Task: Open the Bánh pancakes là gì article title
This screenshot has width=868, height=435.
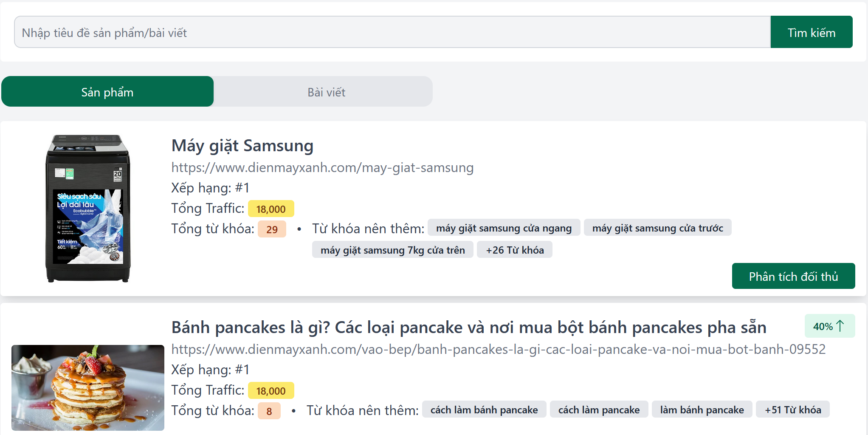Action: (x=468, y=328)
